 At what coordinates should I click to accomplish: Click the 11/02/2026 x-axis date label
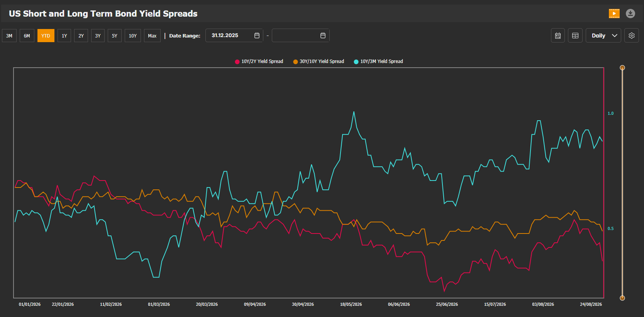coord(111,305)
